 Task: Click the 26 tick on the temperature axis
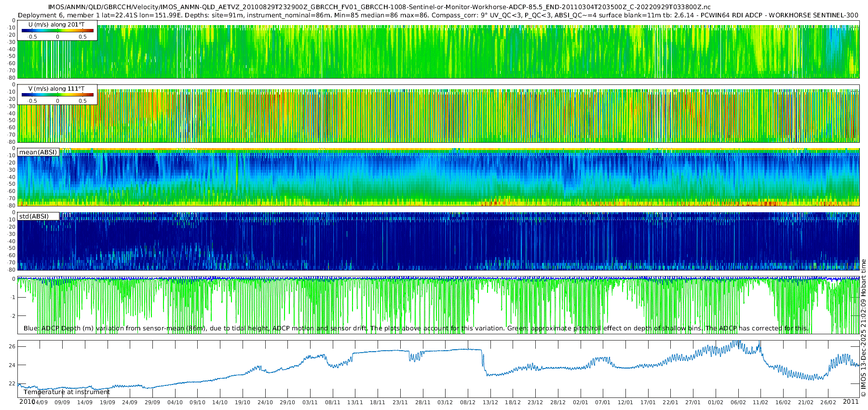12,346
